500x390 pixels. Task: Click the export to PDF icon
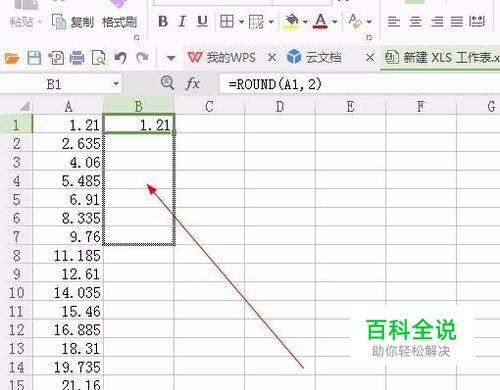(x=56, y=58)
